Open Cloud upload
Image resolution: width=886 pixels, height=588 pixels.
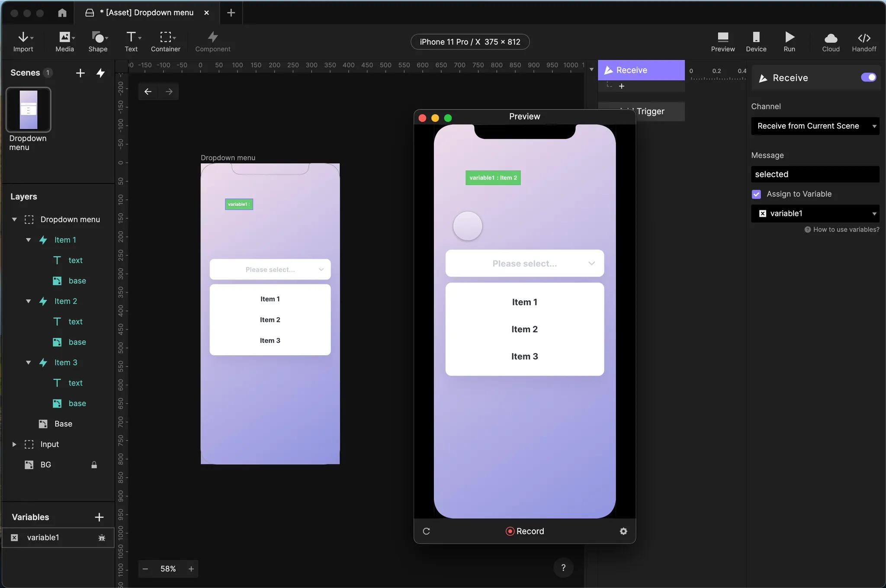(831, 42)
